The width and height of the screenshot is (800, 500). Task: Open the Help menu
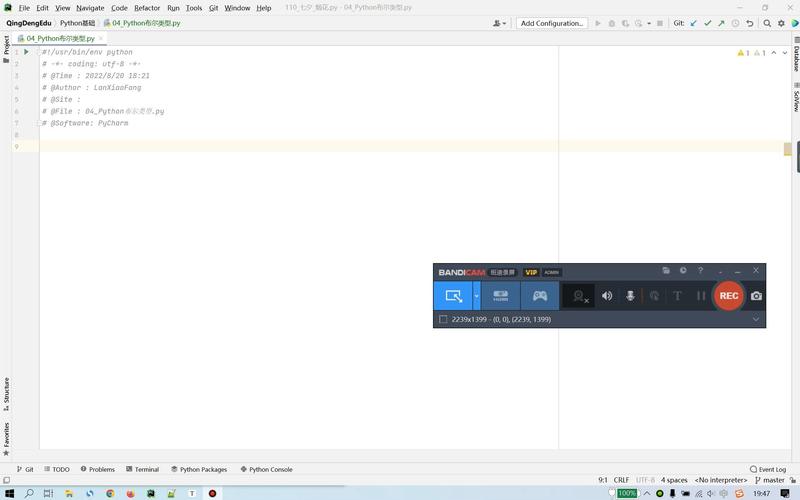click(x=264, y=8)
